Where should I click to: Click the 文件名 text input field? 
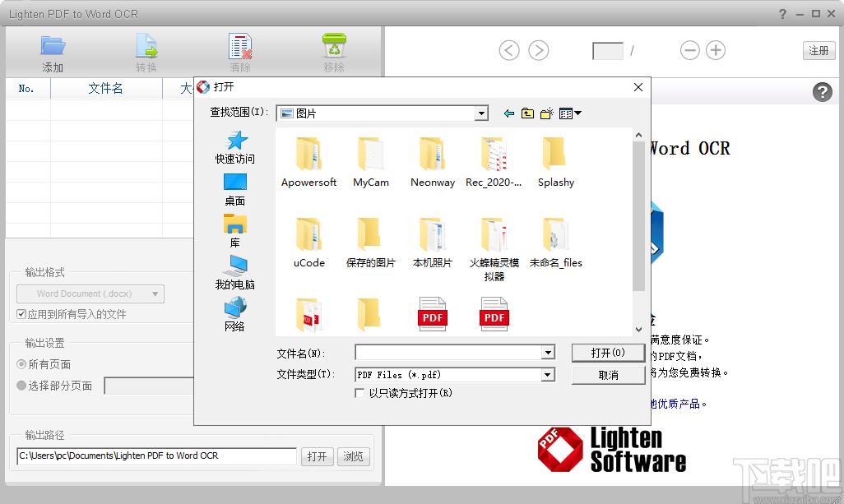click(448, 353)
